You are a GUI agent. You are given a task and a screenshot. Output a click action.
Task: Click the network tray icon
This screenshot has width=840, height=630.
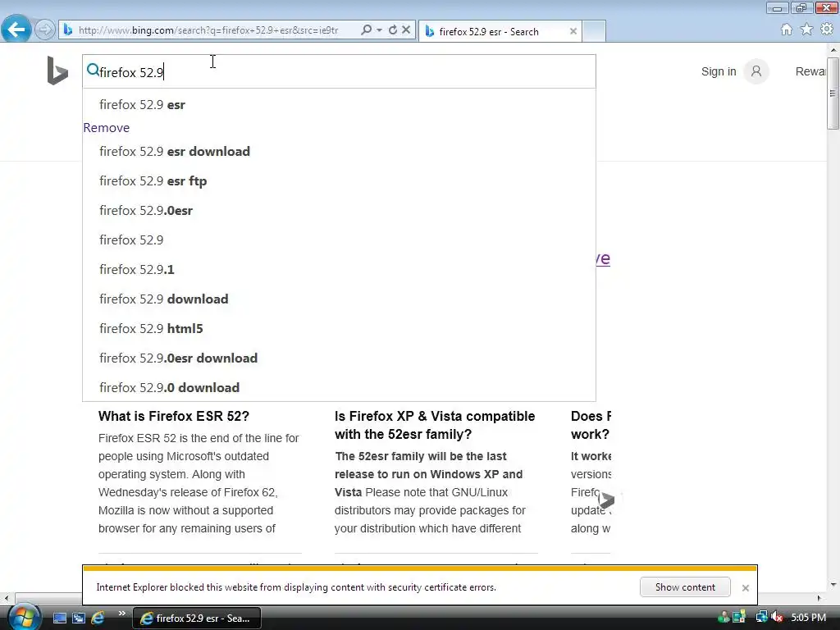(761, 618)
